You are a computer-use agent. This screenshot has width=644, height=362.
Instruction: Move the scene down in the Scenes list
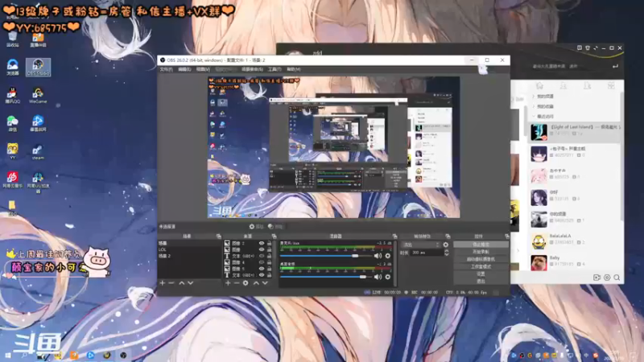pyautogui.click(x=191, y=283)
